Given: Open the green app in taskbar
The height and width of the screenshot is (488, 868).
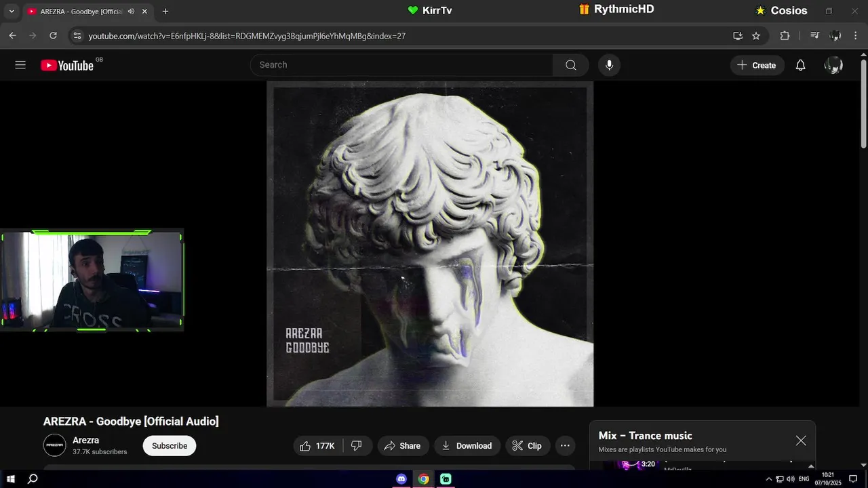Looking at the screenshot, I should click(446, 479).
